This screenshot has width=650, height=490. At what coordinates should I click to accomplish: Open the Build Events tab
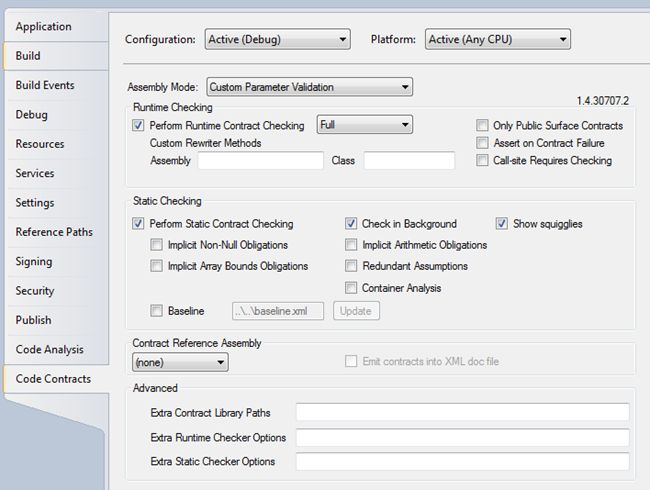coord(56,85)
